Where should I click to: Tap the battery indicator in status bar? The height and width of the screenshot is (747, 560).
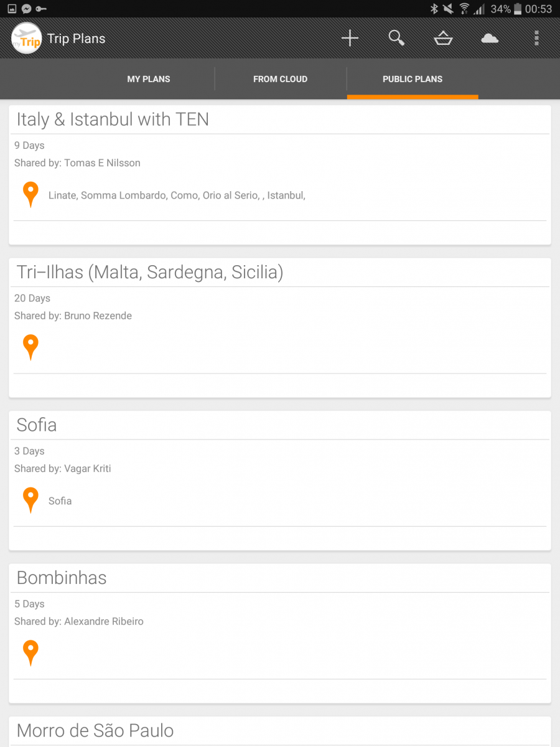tap(518, 9)
